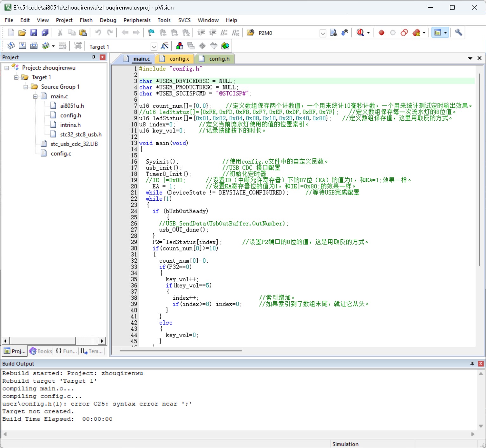Switch to the Books panel tab

tap(41, 351)
